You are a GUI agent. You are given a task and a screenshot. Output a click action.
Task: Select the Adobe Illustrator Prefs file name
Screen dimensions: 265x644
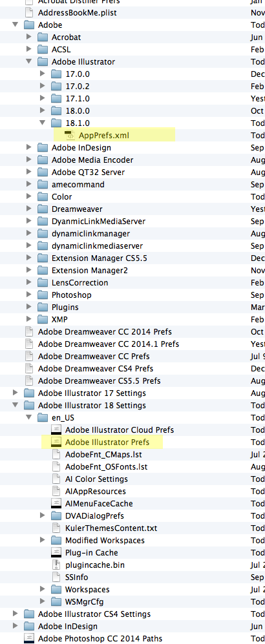coord(107,442)
